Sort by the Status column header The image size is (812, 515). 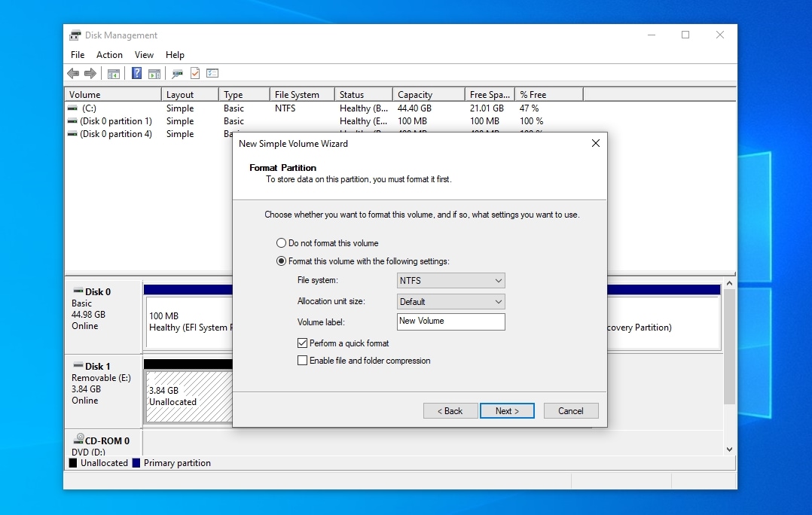pyautogui.click(x=364, y=95)
